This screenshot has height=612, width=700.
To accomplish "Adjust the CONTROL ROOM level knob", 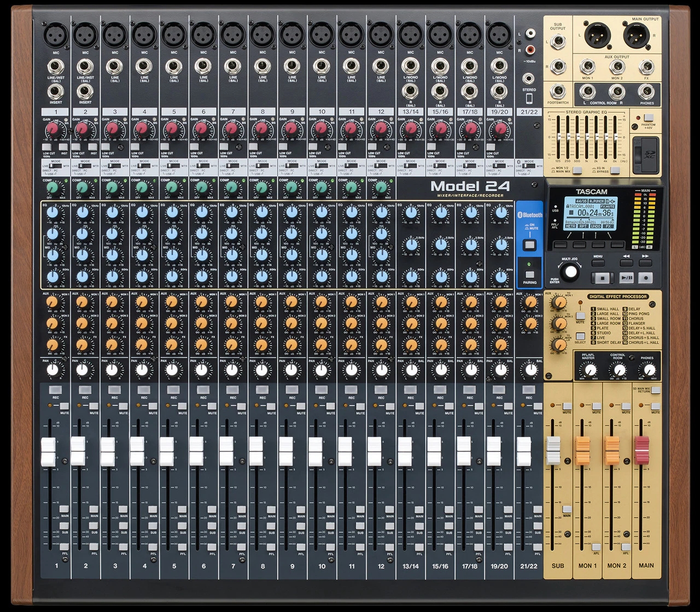I will click(619, 371).
